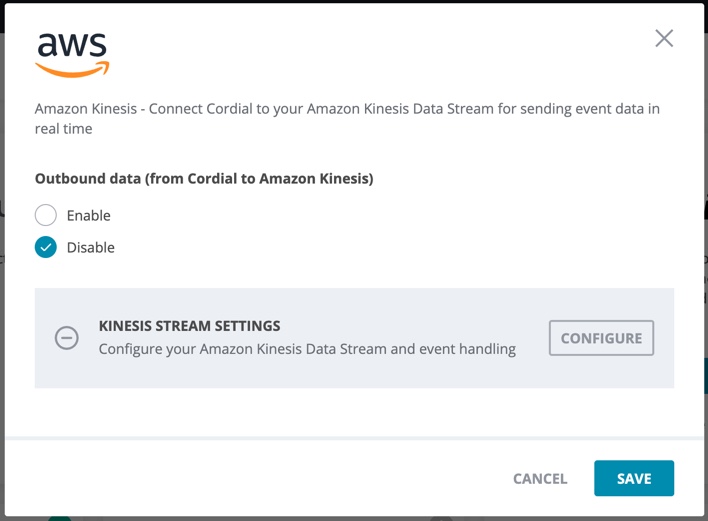Click the orange smile arrow under aws
Image resolution: width=708 pixels, height=521 pixels.
coord(72,70)
